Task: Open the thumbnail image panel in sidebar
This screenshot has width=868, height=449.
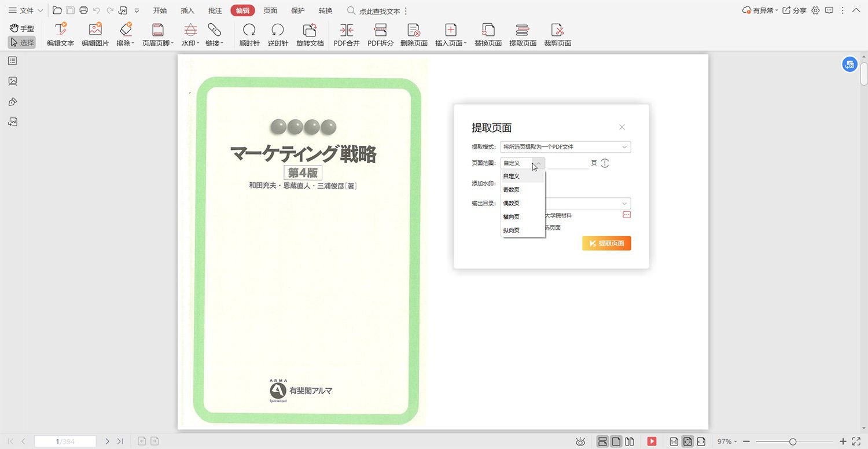Action: click(13, 81)
